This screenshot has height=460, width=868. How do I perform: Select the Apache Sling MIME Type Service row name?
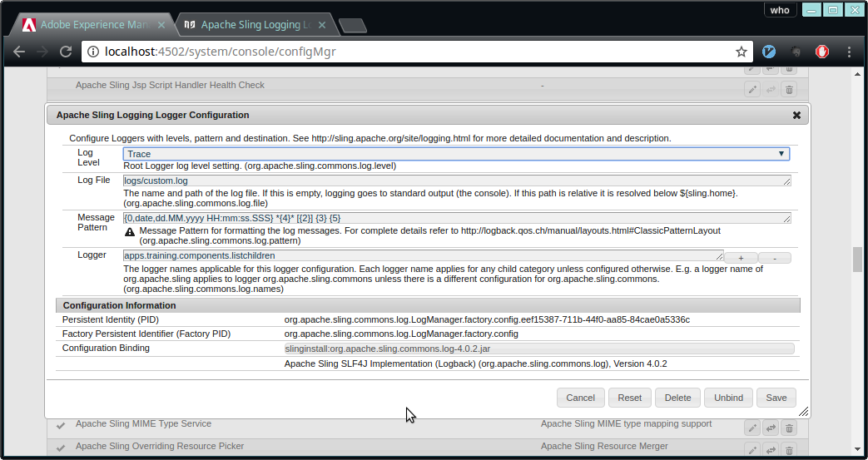coord(143,424)
